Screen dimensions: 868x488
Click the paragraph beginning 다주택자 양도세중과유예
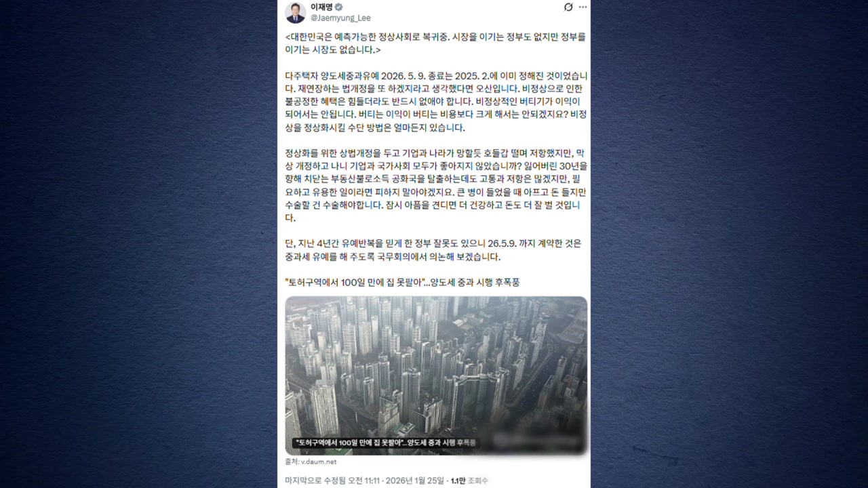(x=436, y=102)
